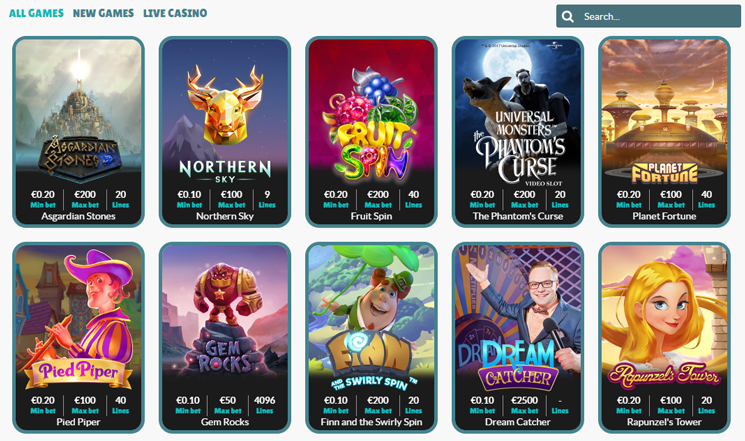
Task: Click the Planet Fortune name label
Action: click(664, 216)
